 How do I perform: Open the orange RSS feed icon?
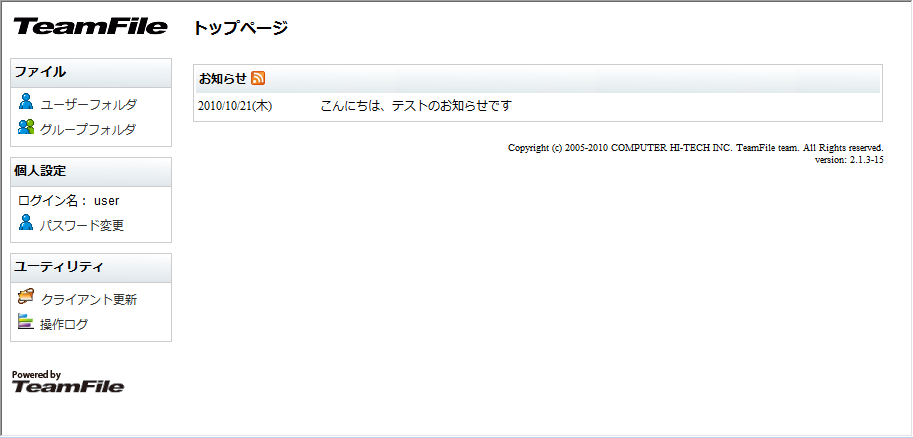coord(258,78)
